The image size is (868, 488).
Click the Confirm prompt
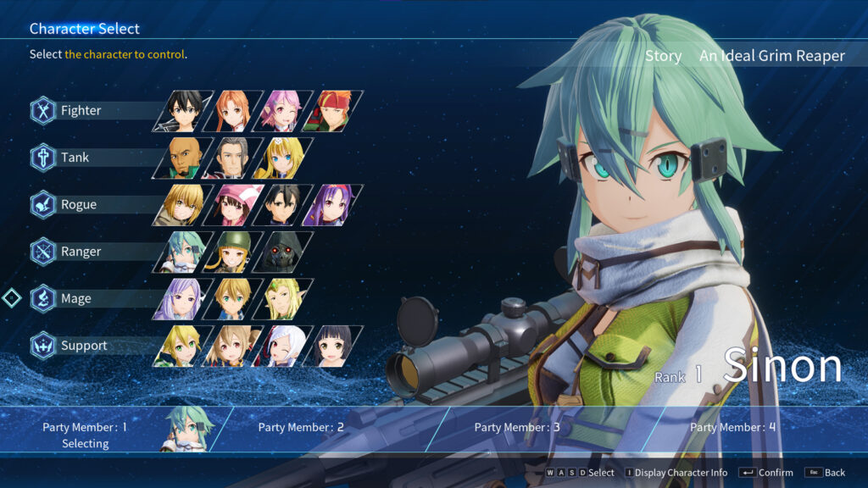(766, 473)
